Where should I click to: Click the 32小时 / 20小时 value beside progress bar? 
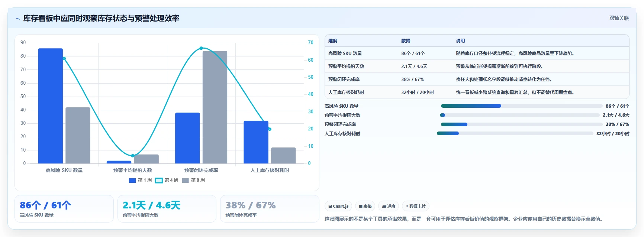(613, 134)
